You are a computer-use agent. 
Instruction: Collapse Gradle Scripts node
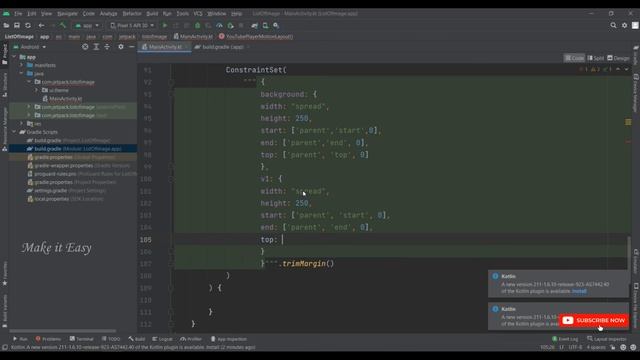[15, 132]
